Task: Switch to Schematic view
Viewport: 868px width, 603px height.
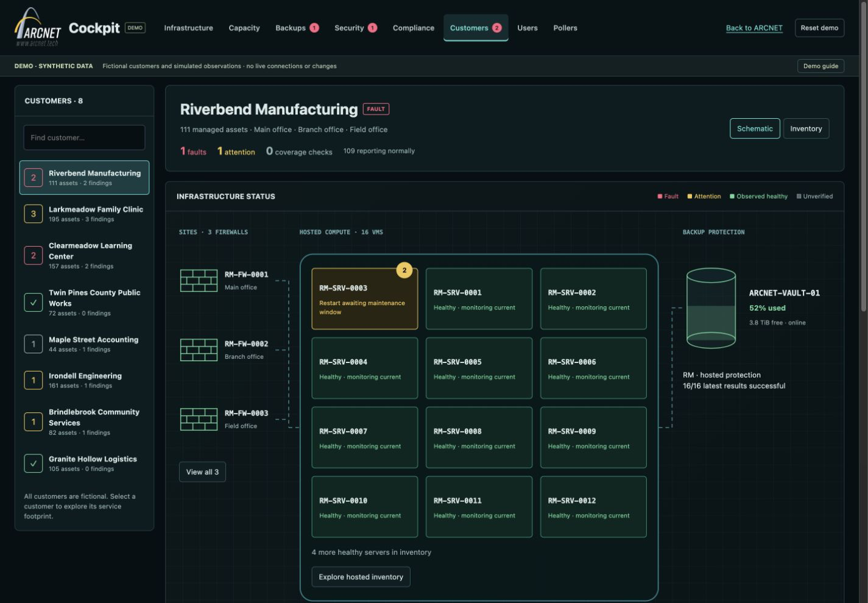Action: 755,129
